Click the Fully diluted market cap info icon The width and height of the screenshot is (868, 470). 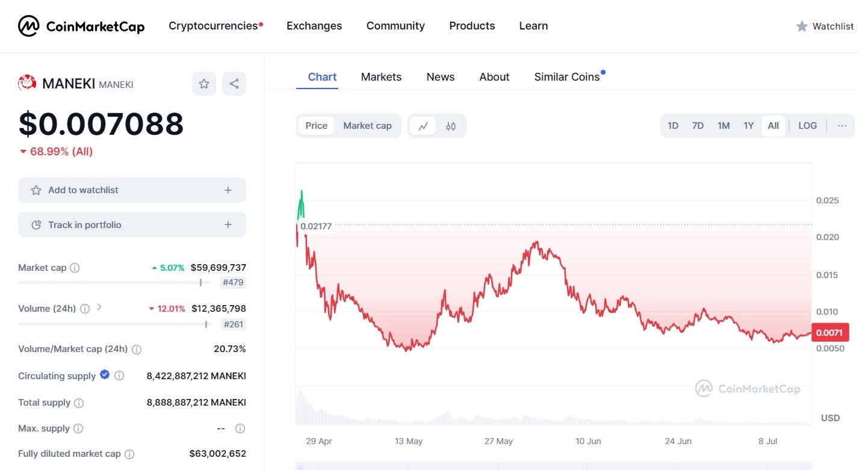pos(129,454)
